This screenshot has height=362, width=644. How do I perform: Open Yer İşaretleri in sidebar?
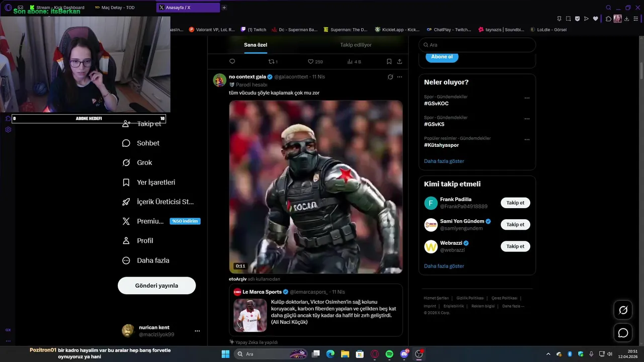click(148, 182)
